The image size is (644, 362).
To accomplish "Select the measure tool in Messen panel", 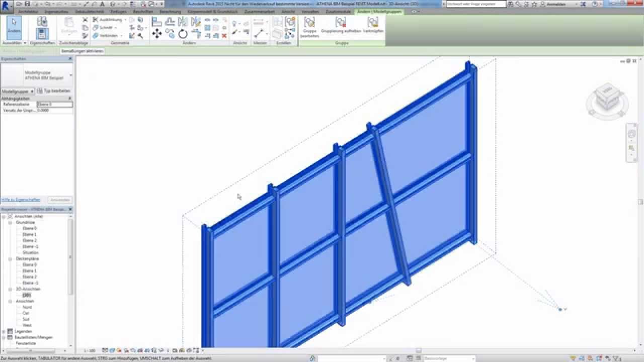I will [259, 34].
